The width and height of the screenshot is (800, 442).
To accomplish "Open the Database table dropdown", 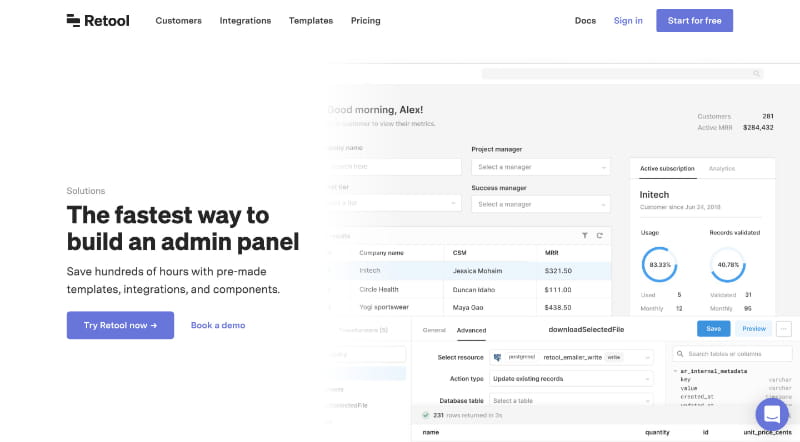I will coord(571,401).
